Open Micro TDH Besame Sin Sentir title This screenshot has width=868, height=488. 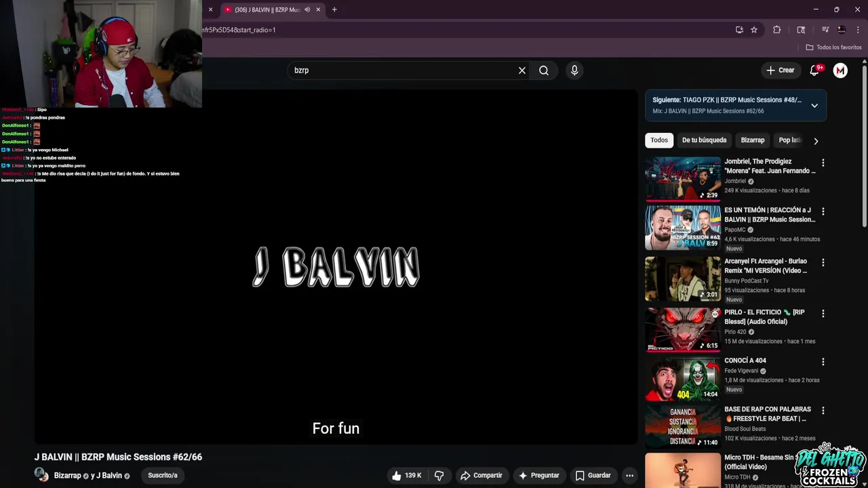[x=759, y=462]
